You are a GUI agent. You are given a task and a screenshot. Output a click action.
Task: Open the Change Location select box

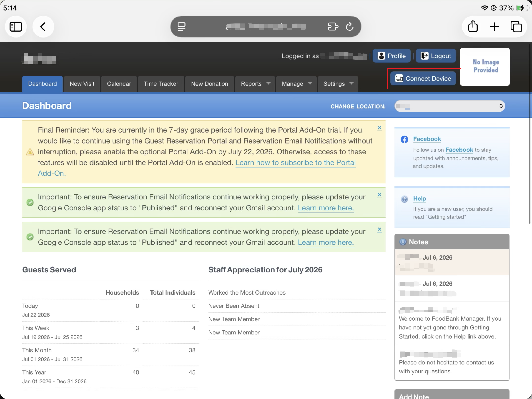(449, 106)
